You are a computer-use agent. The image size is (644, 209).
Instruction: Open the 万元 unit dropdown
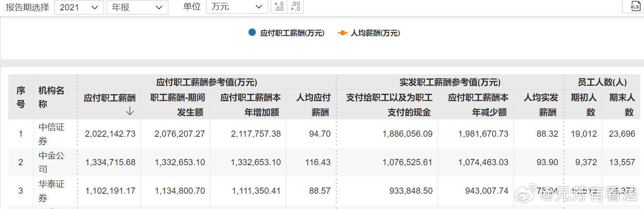pyautogui.click(x=237, y=7)
